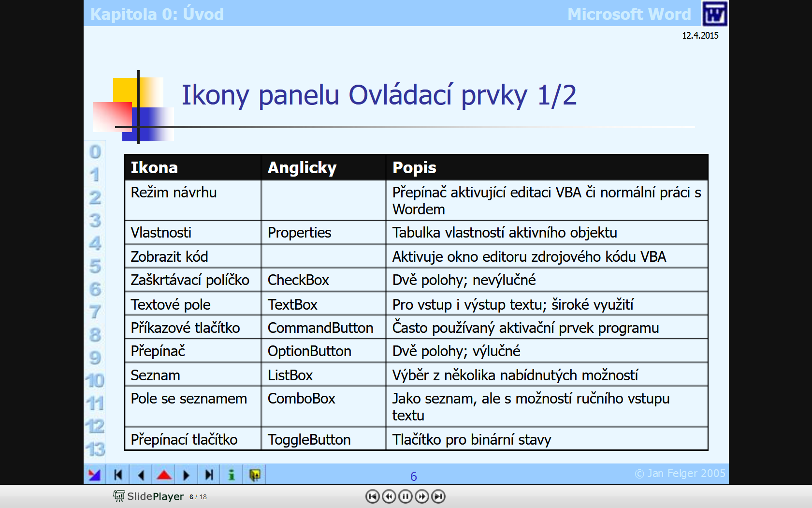The width and height of the screenshot is (812, 508).
Task: Click the yellow exit door icon
Action: pos(255,475)
